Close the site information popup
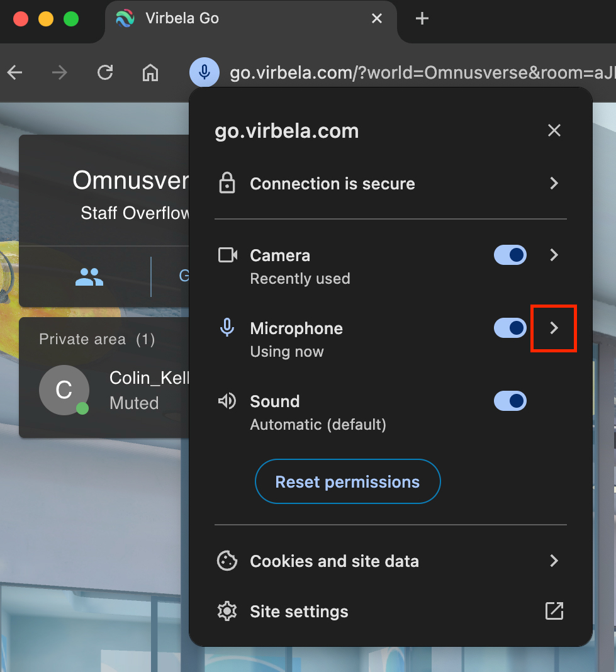The height and width of the screenshot is (672, 616). coord(554,130)
